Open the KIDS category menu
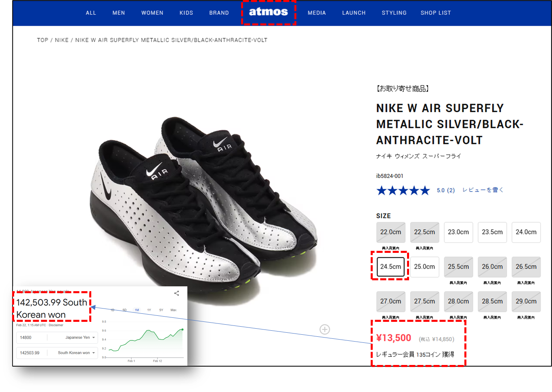Image resolution: width=552 pixels, height=392 pixels. click(x=186, y=13)
